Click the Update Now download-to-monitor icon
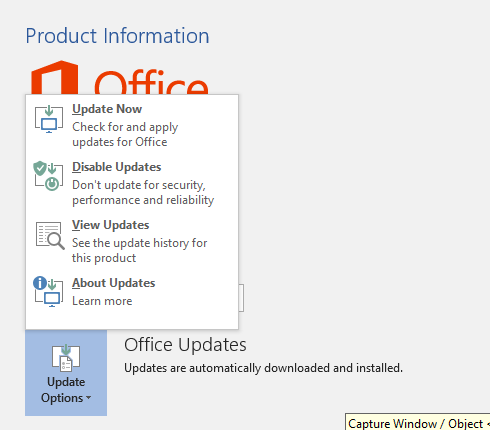Image resolution: width=490 pixels, height=430 pixels. click(x=49, y=119)
